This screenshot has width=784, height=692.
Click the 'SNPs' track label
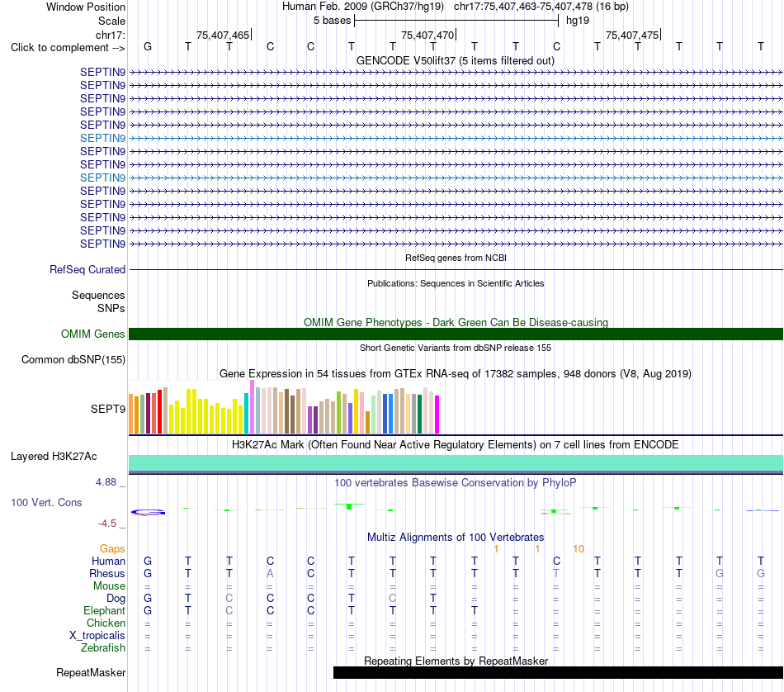(x=111, y=308)
